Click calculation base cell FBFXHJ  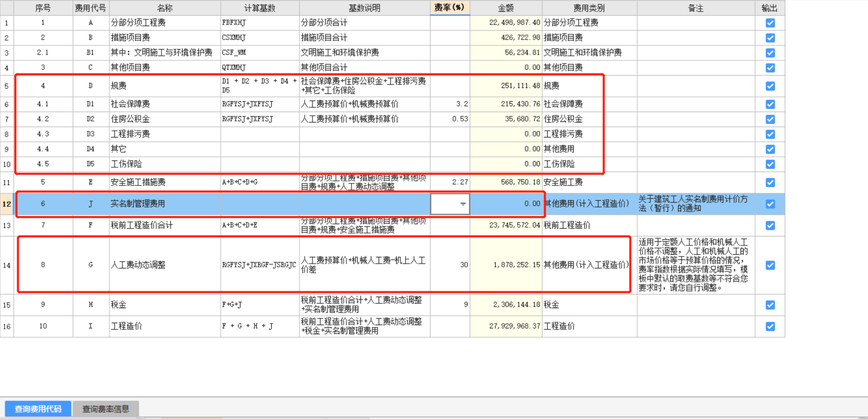[x=260, y=22]
